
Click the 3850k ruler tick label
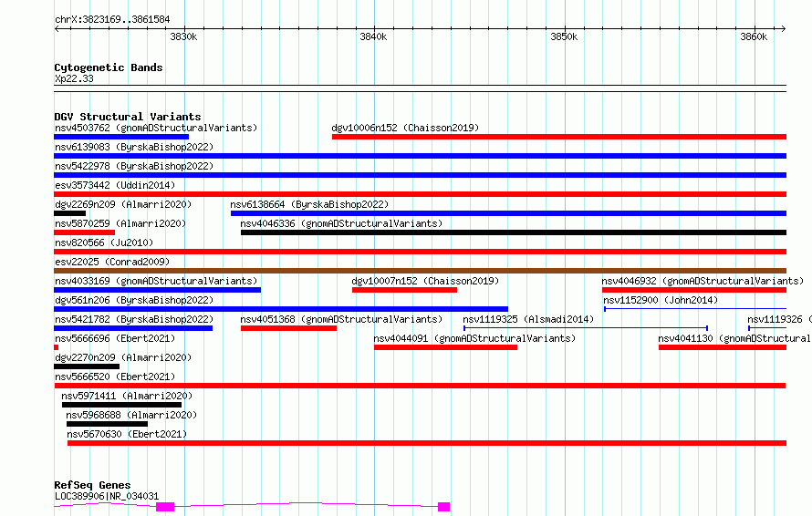click(564, 36)
